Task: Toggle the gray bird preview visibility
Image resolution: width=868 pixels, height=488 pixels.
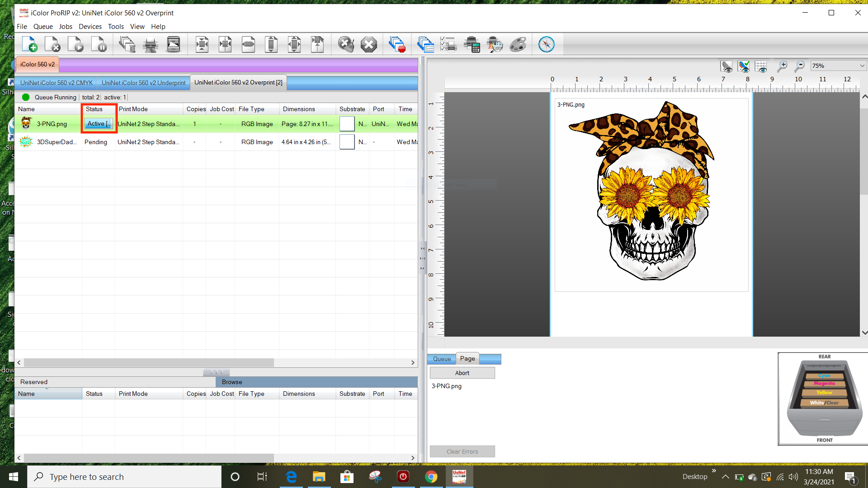Action: [726, 66]
